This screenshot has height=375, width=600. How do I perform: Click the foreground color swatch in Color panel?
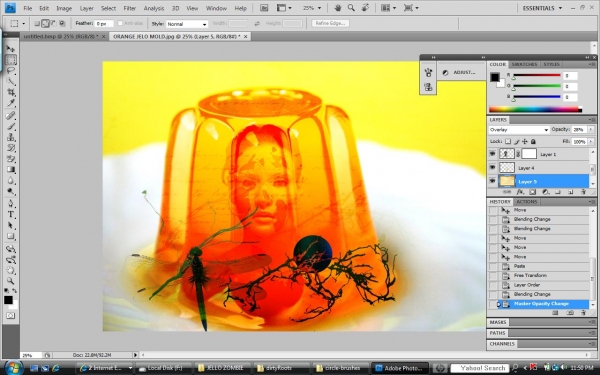coord(494,77)
